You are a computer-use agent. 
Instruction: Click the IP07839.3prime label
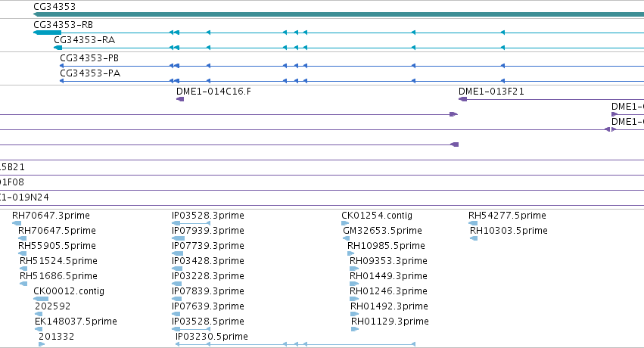[208, 291]
